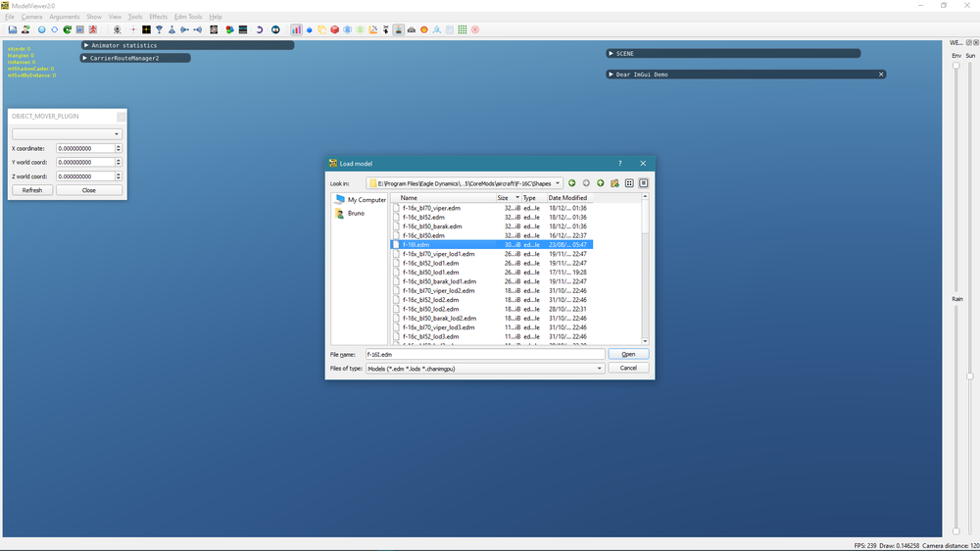Close the Dear ImGui Demo panel
Screen dimensions: 980x551
coord(881,75)
